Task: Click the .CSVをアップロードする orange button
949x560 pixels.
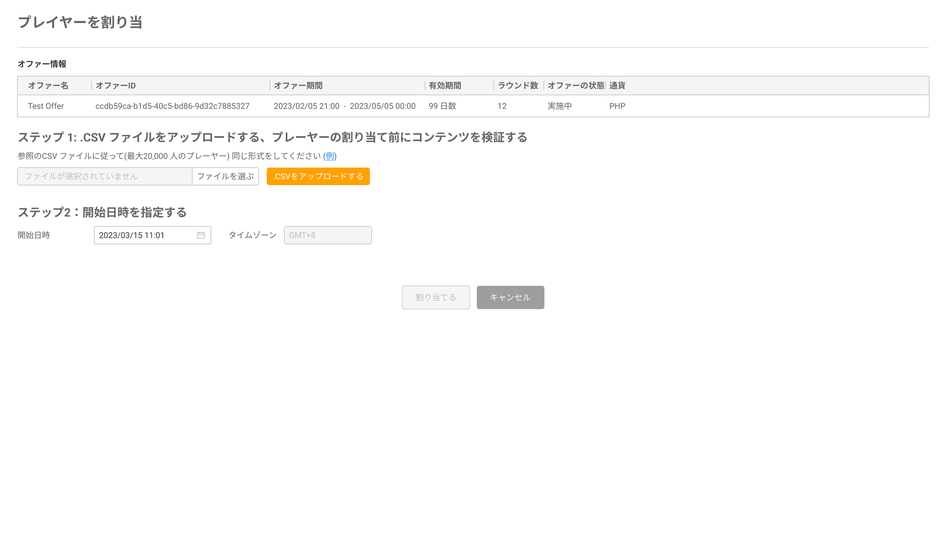Action: coord(318,176)
